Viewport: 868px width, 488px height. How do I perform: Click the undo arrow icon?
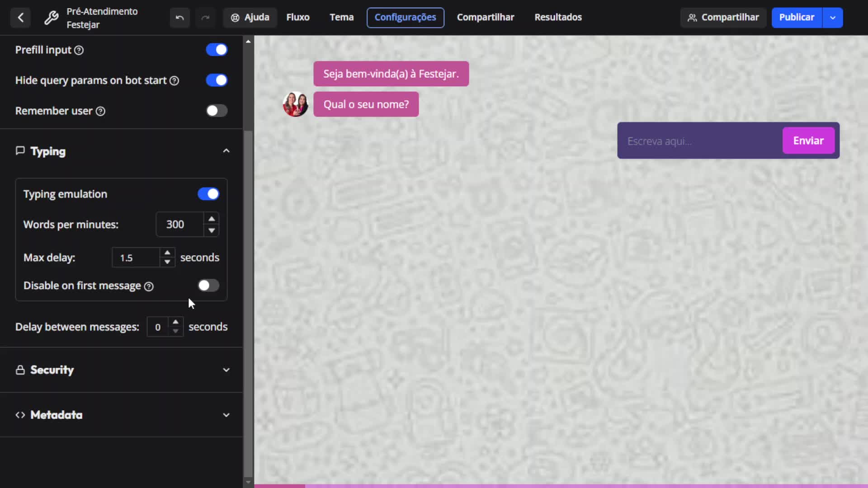point(179,18)
